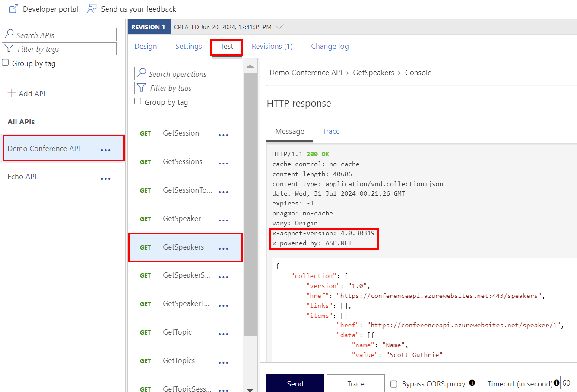Click the funnel icon in the API tag filter
Viewport: 577px width, 392px height.
coord(9,48)
